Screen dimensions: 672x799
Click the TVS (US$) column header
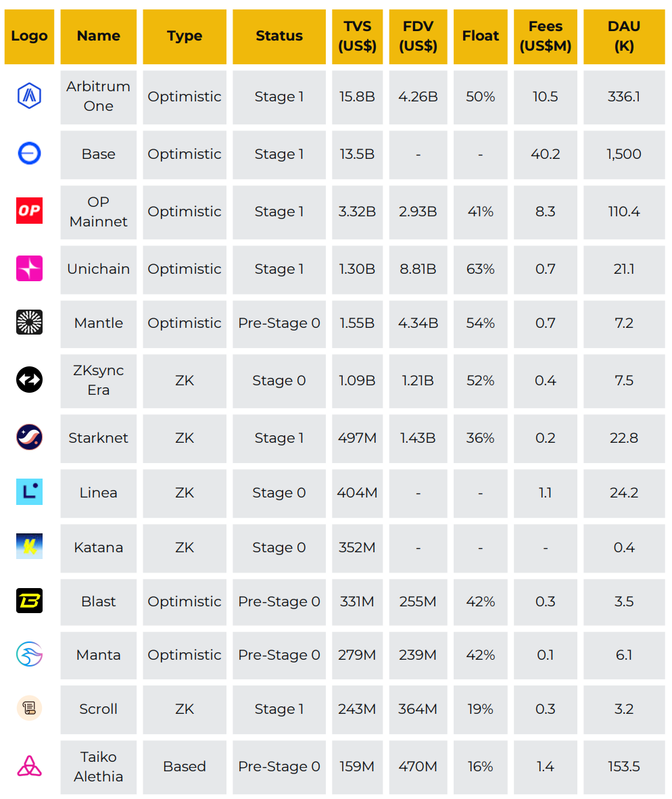pyautogui.click(x=357, y=37)
